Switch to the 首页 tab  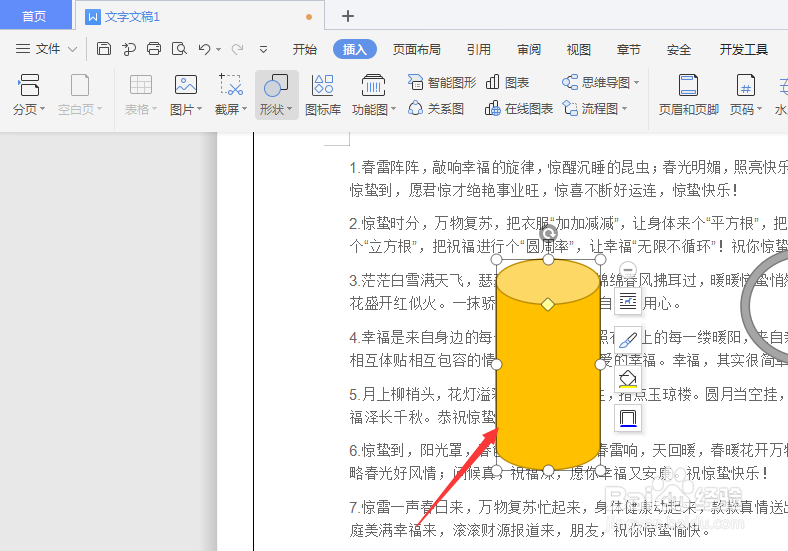[x=34, y=16]
